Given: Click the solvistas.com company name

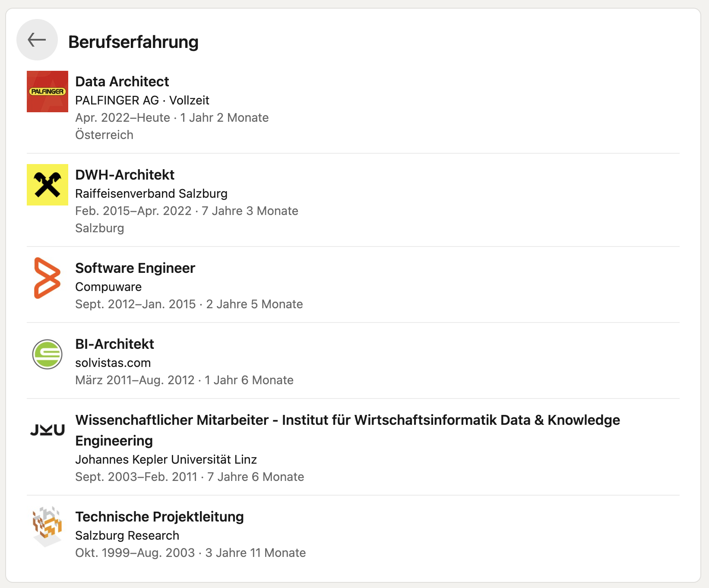Looking at the screenshot, I should [113, 363].
